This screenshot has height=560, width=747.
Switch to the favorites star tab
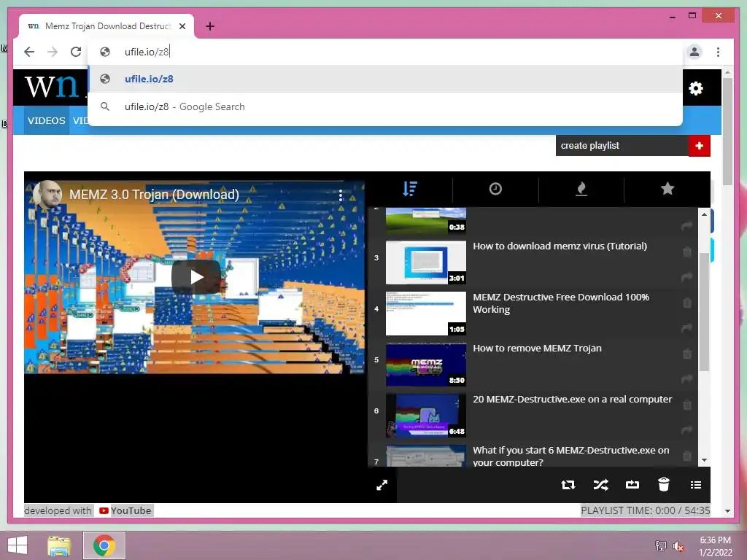(667, 189)
